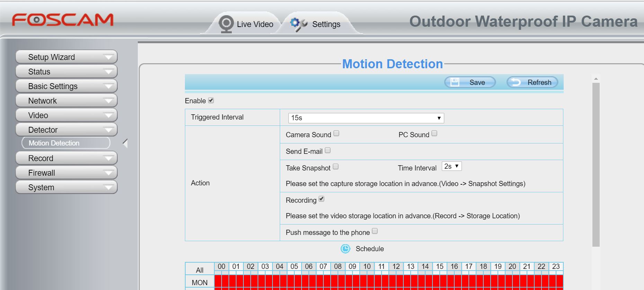644x290 pixels.
Task: Collapse the Detector menu
Action: 66,130
